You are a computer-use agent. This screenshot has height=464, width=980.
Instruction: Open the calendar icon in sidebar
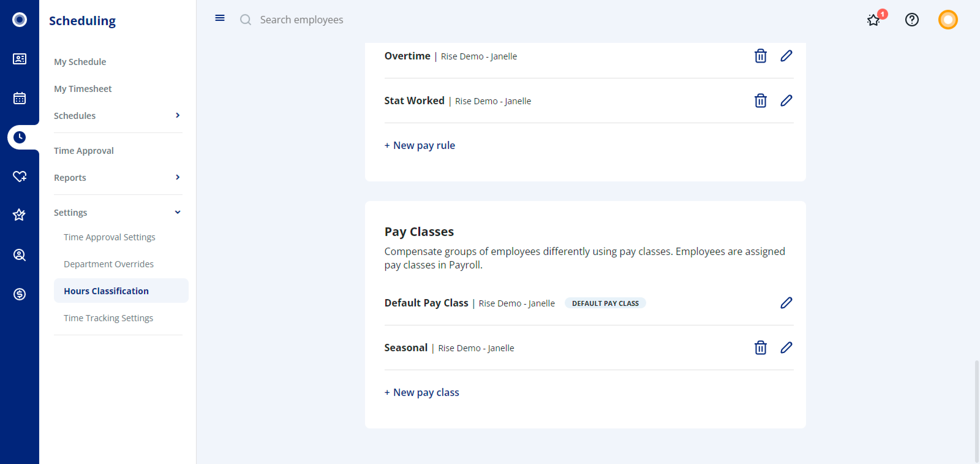click(x=19, y=98)
